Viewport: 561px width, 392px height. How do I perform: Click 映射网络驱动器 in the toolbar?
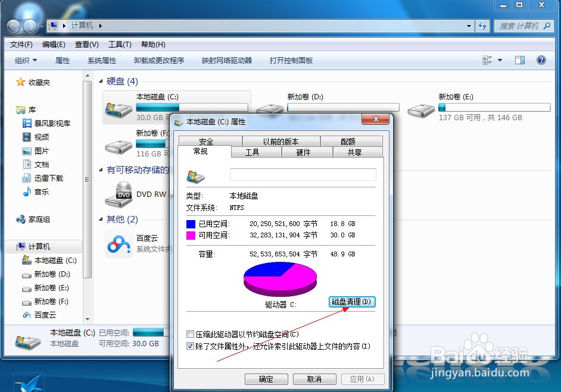click(227, 61)
